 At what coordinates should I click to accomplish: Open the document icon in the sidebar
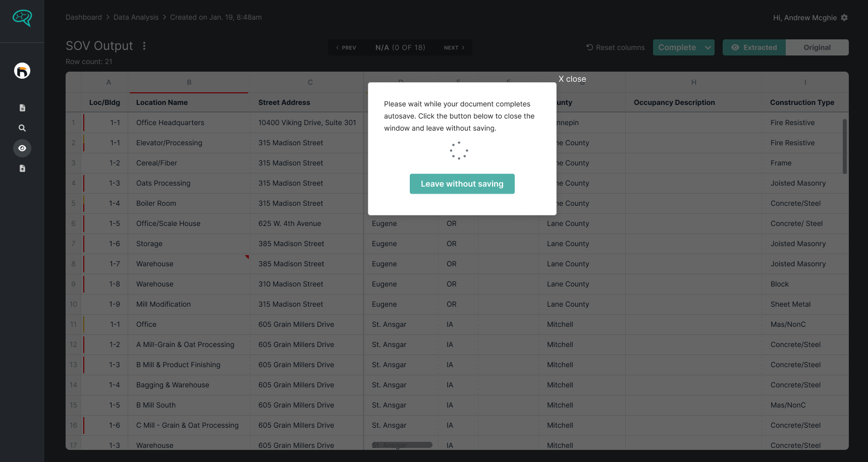click(22, 108)
